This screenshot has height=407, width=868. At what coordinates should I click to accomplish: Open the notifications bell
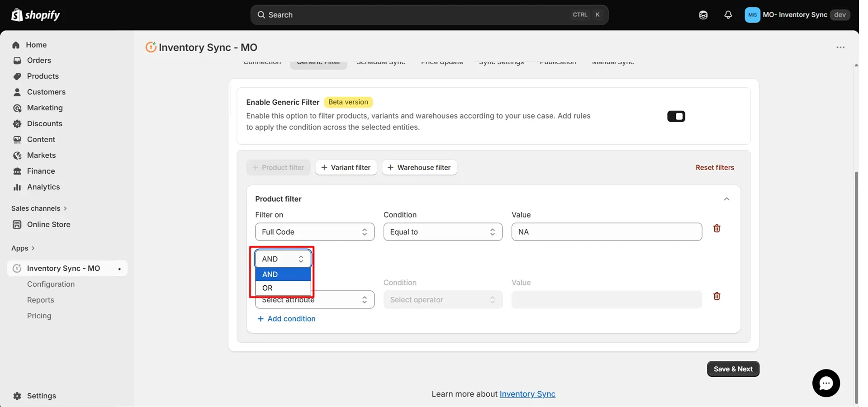(728, 15)
